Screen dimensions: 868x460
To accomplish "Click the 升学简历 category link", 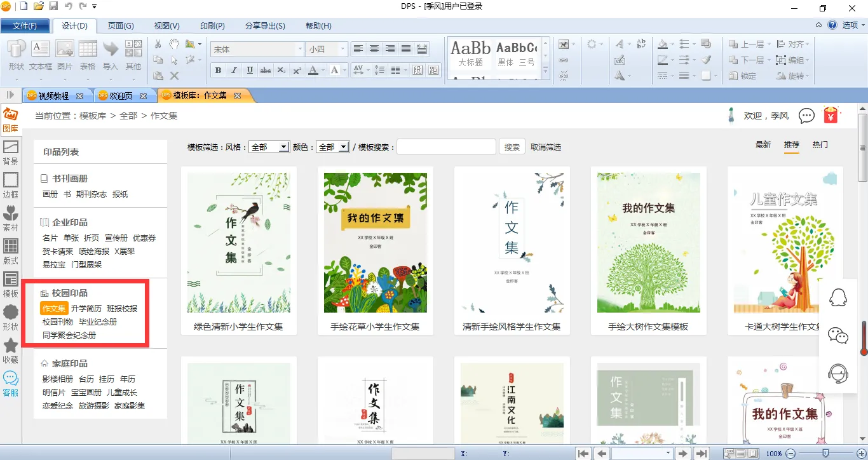I will pos(86,309).
